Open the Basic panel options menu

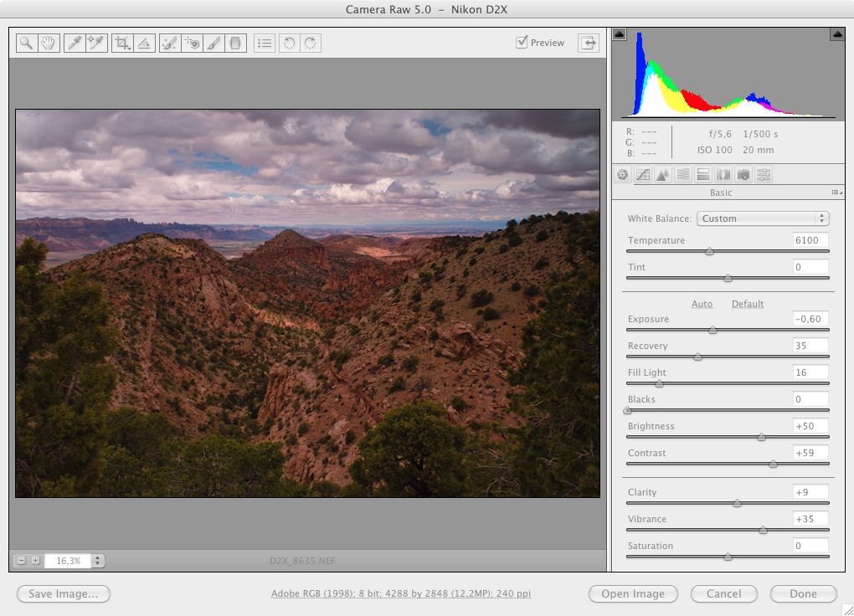coord(836,192)
